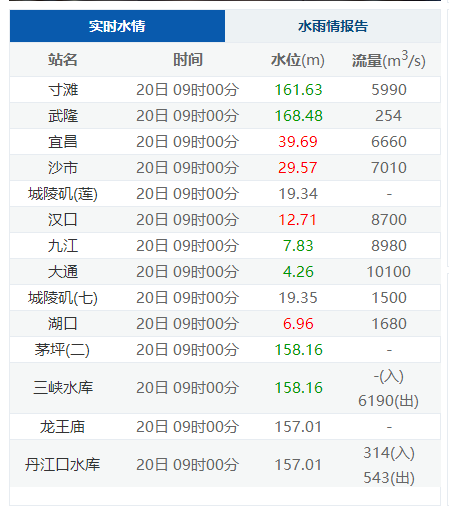The height and width of the screenshot is (510, 449).
Task: Click the 武隆 station row
Action: (x=225, y=116)
